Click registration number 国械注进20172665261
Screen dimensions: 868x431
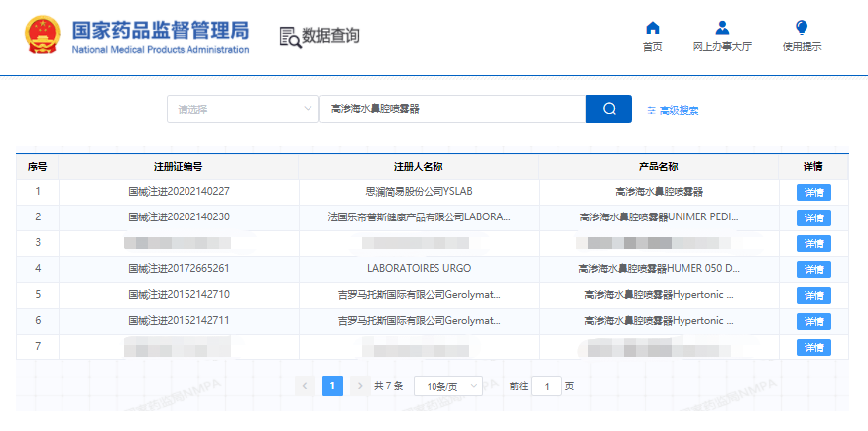coord(179,269)
